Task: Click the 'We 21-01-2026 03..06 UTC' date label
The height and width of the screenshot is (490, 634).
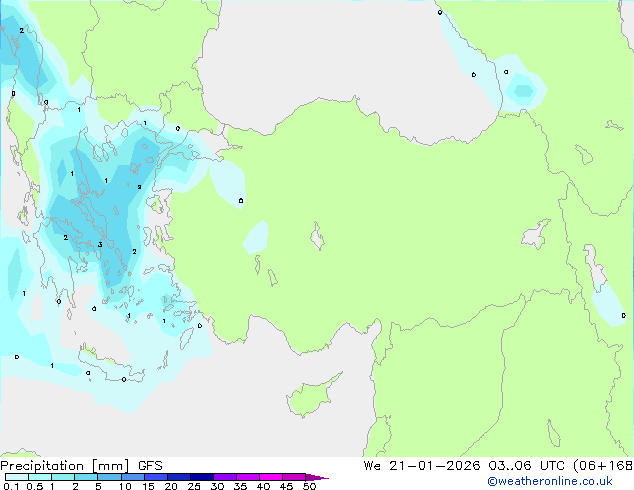Action: pos(466,466)
